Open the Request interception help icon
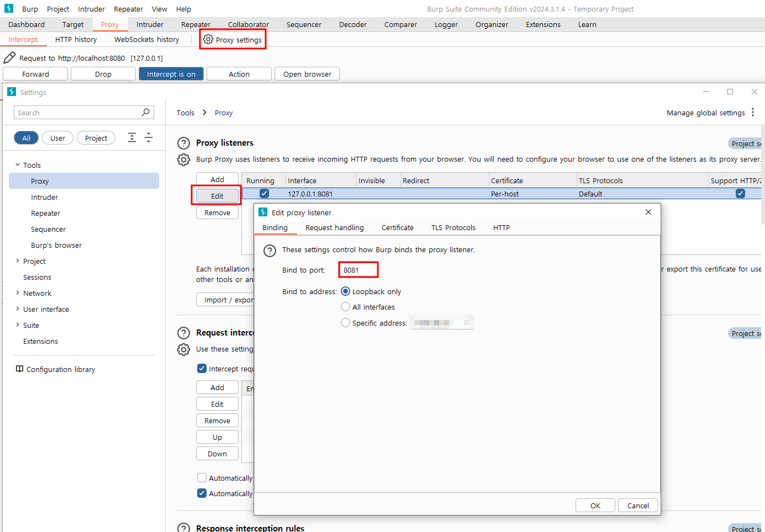Screen dimensions: 765x532 click(x=183, y=333)
